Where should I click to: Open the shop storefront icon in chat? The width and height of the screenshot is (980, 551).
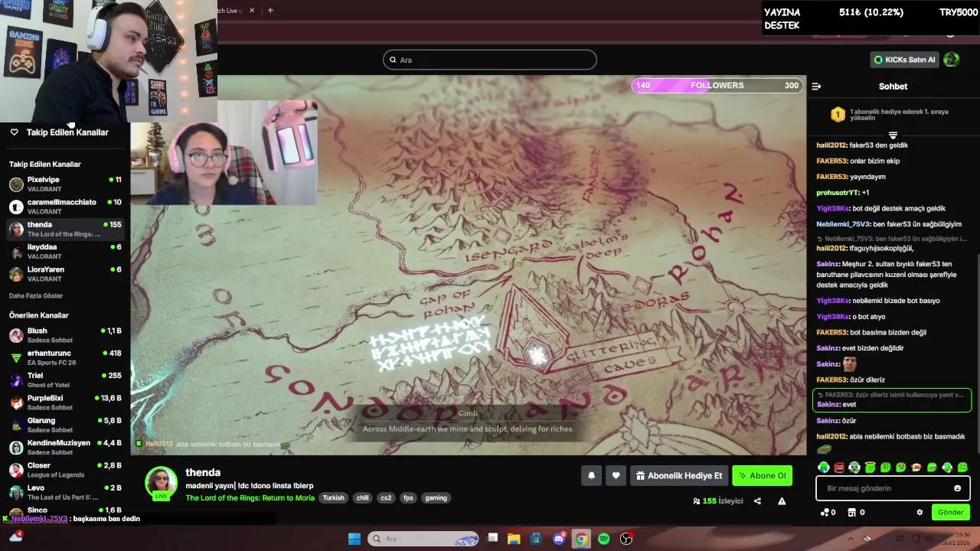[x=855, y=513]
